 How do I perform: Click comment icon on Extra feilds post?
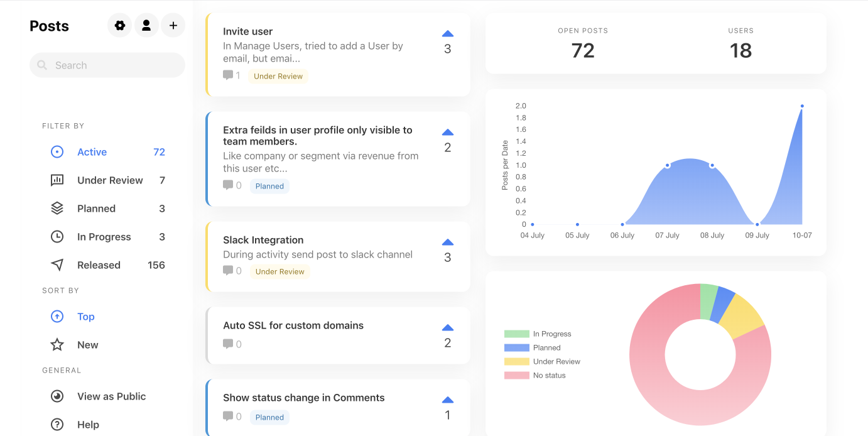228,185
